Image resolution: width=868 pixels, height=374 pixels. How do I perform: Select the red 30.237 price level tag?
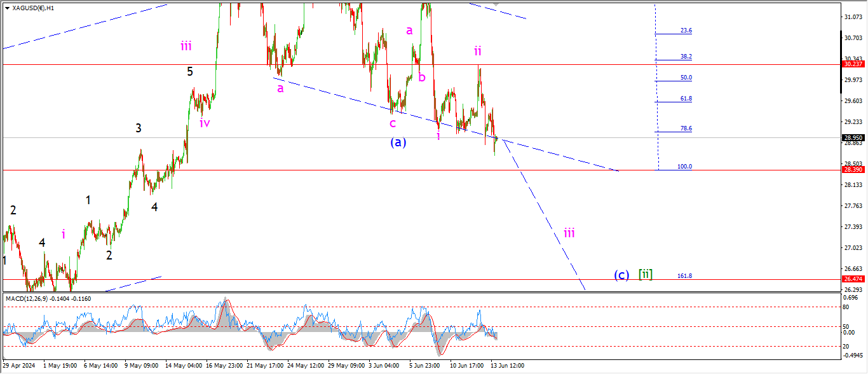855,64
